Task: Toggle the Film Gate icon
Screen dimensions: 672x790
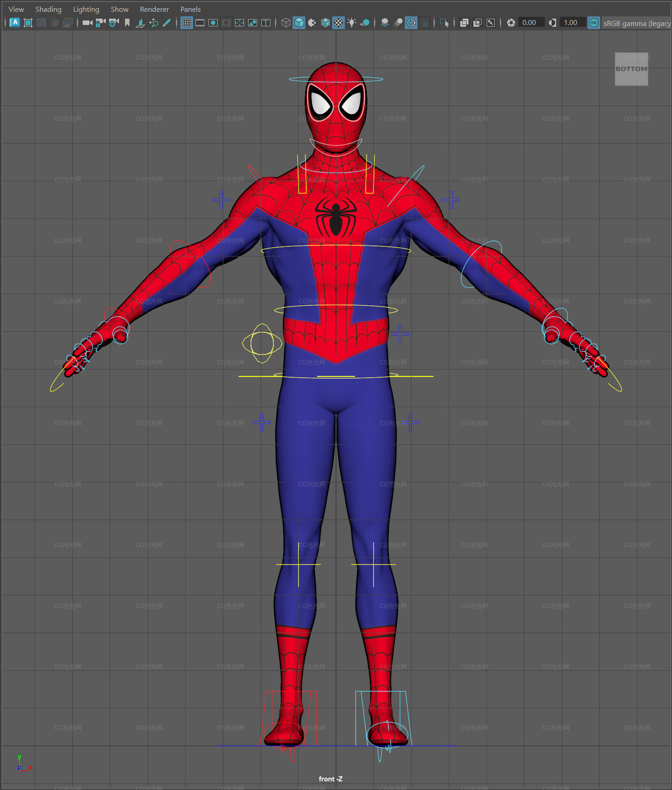Action: [x=199, y=22]
